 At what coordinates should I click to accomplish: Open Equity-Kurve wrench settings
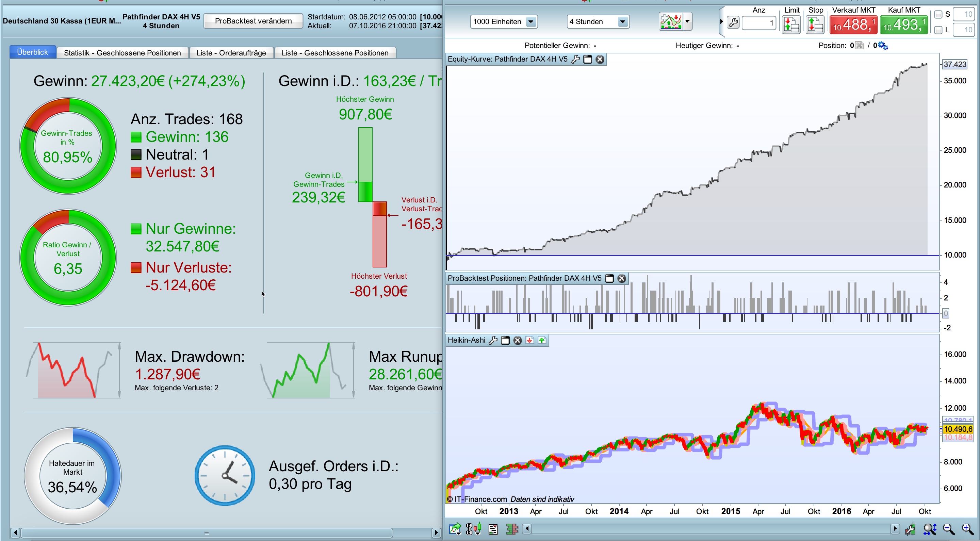tap(576, 59)
